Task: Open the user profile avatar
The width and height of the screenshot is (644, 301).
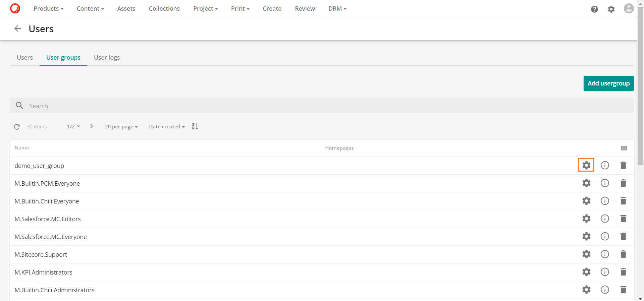Action: click(x=629, y=9)
